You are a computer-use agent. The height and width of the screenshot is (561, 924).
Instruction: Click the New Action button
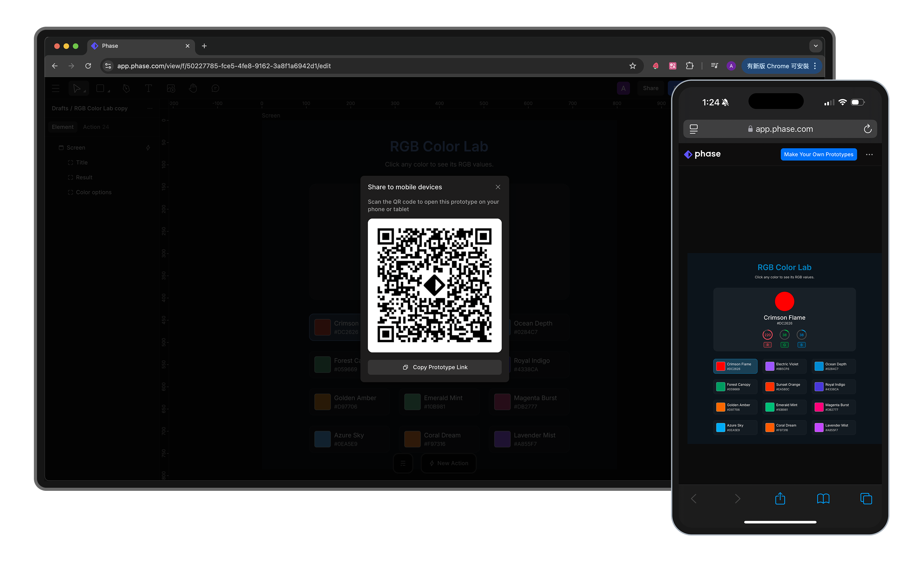coord(449,463)
